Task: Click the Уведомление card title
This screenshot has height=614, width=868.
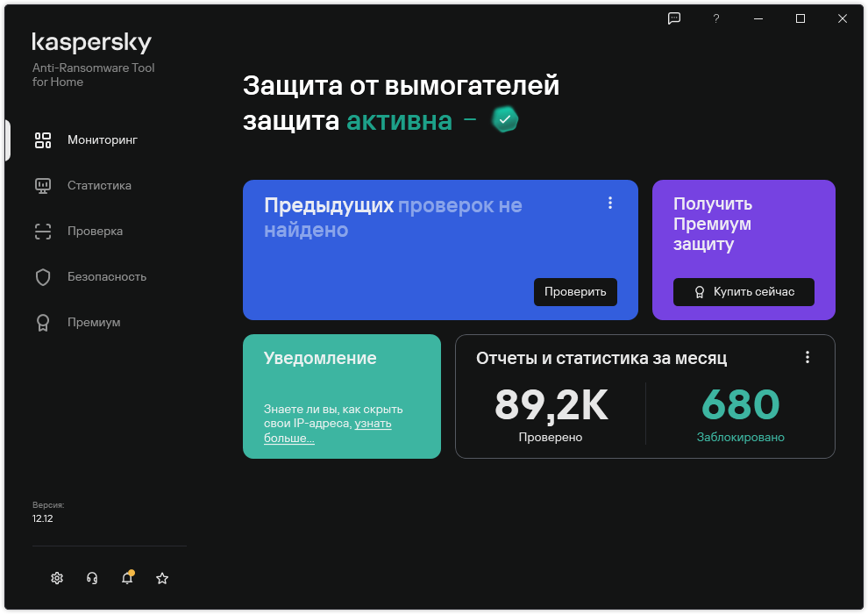Action: [320, 358]
